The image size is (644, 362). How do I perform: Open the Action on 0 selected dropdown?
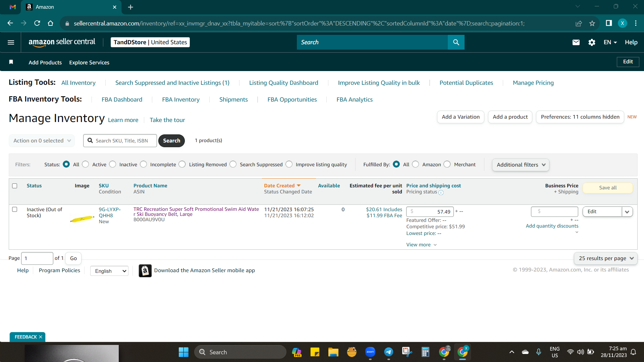[42, 141]
